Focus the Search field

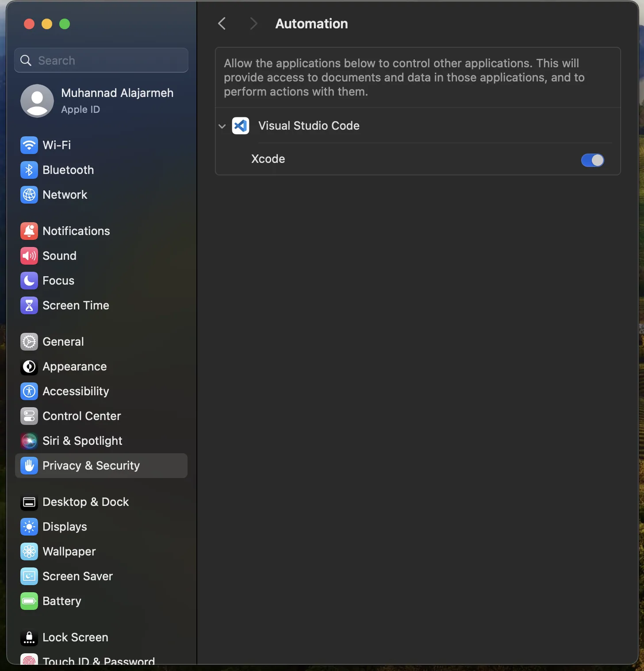point(101,60)
